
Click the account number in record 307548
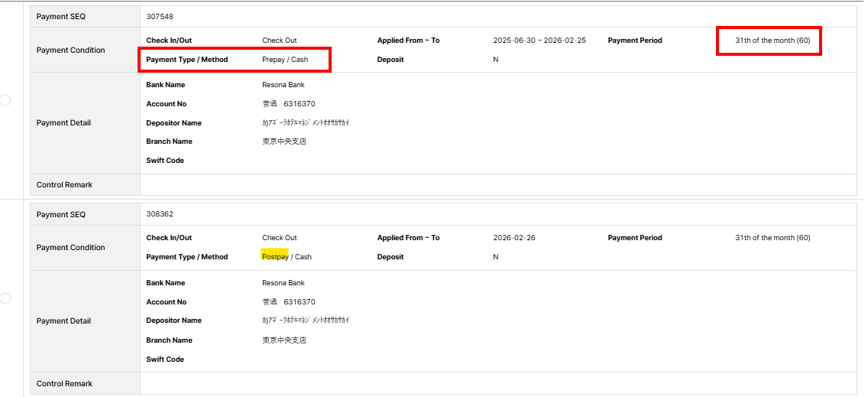coord(289,104)
